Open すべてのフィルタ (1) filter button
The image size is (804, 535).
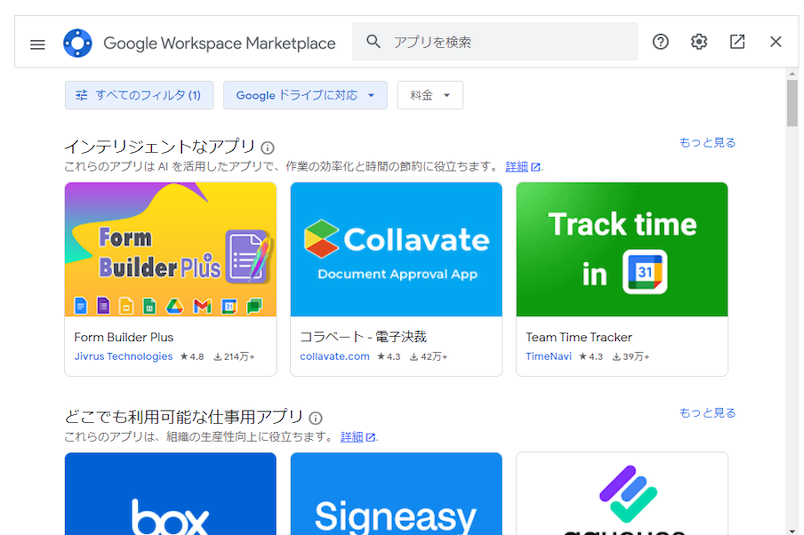click(x=139, y=95)
